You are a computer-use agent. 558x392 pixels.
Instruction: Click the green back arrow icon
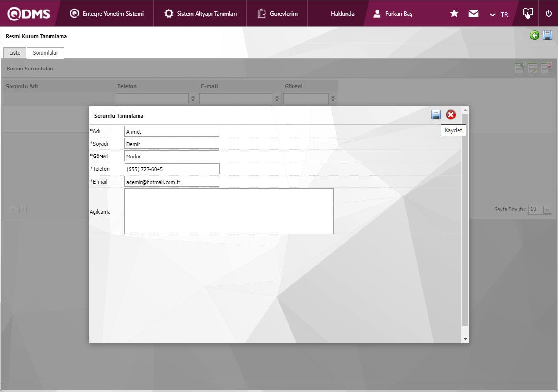pyautogui.click(x=535, y=35)
